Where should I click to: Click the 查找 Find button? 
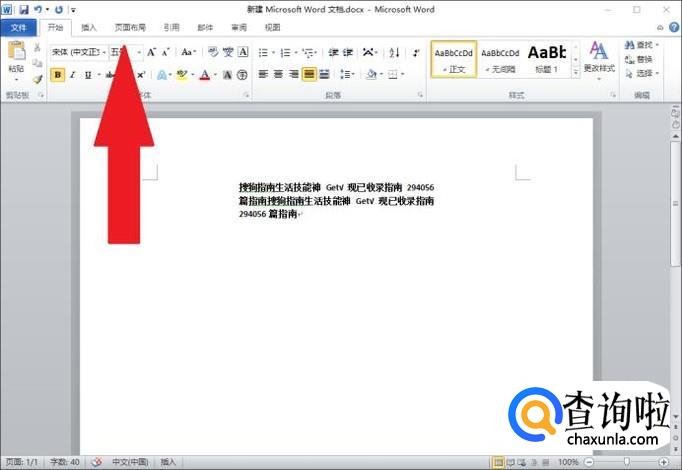click(x=642, y=45)
